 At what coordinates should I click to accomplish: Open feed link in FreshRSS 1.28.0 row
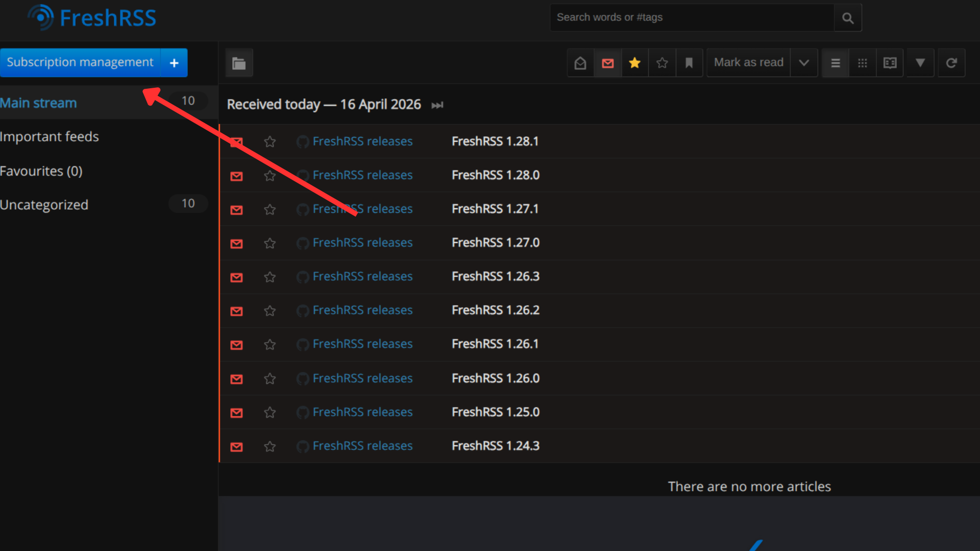click(x=355, y=175)
